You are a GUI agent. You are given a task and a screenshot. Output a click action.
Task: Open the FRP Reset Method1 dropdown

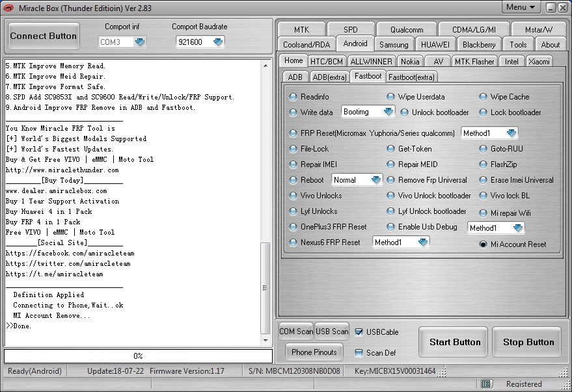coord(511,133)
